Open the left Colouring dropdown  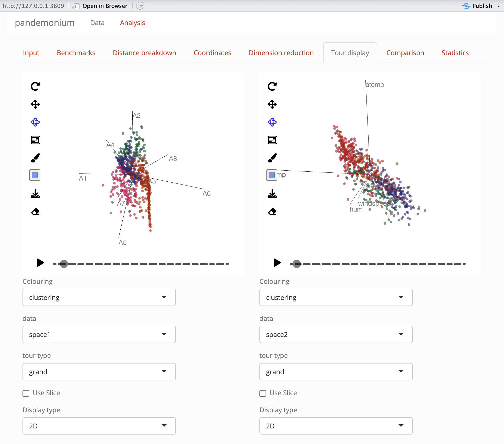99,297
